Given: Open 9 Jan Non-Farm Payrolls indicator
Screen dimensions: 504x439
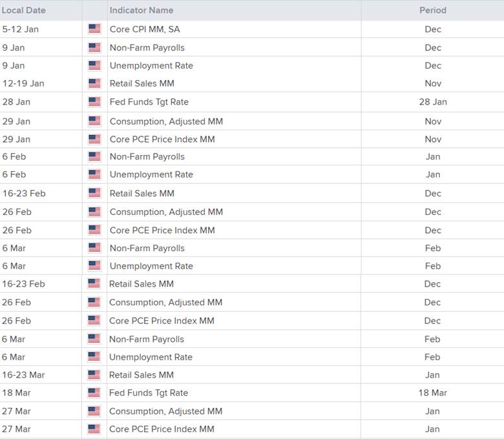Looking at the screenshot, I should [147, 48].
